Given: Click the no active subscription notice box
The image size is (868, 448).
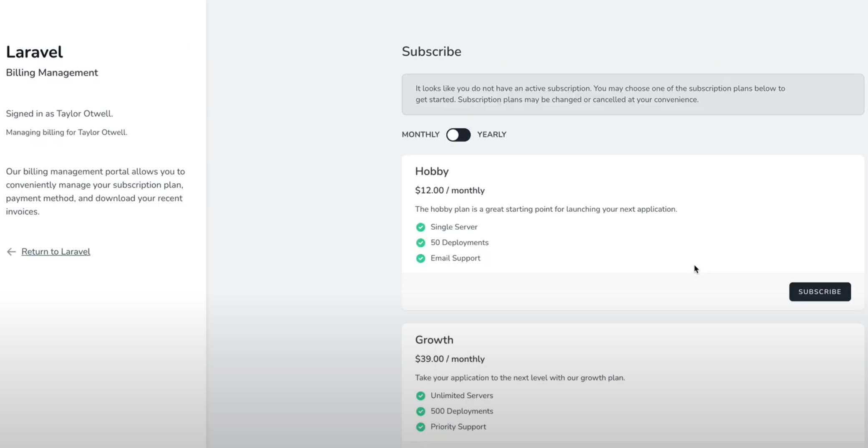Looking at the screenshot, I should pyautogui.click(x=633, y=94).
